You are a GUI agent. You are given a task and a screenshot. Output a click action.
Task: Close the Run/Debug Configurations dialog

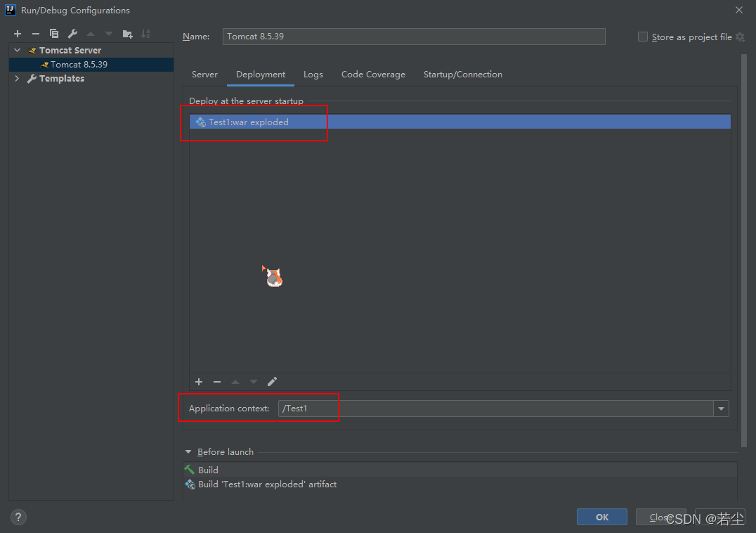(x=738, y=10)
